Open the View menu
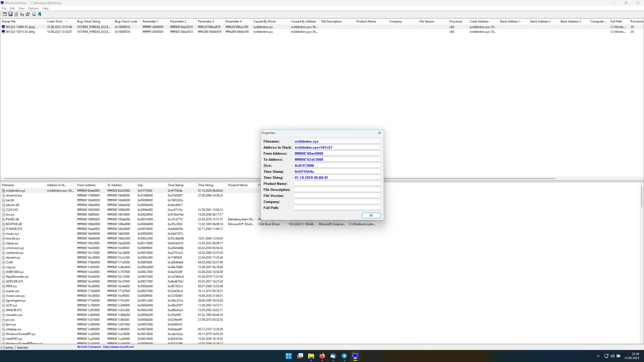644x362 pixels. 21,8
